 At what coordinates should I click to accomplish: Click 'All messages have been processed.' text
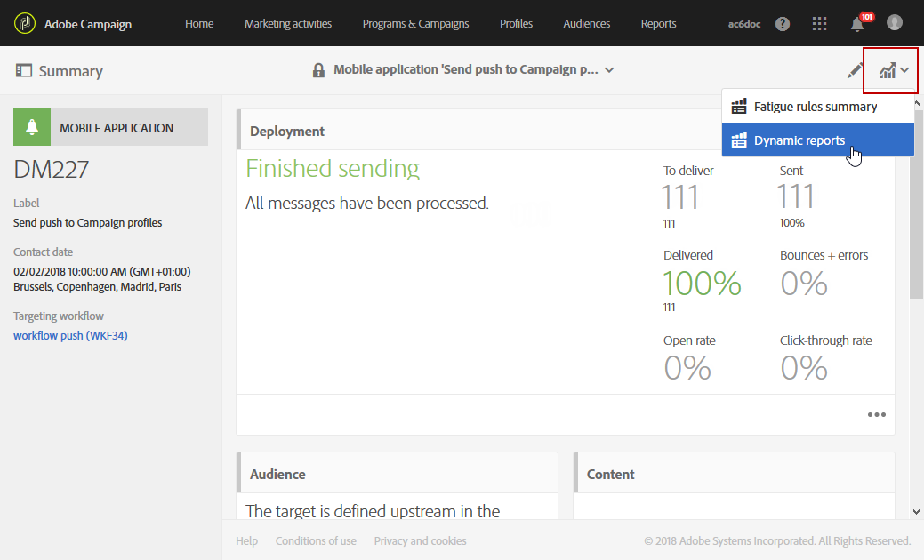click(367, 204)
